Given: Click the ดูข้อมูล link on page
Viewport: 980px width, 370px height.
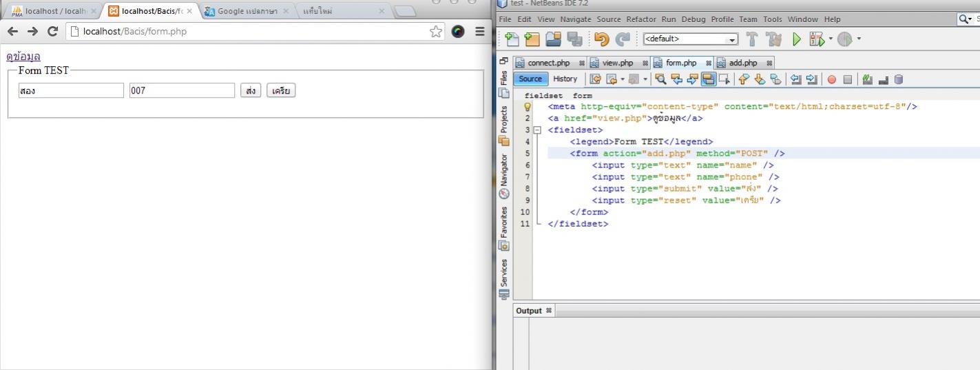Looking at the screenshot, I should click(23, 56).
